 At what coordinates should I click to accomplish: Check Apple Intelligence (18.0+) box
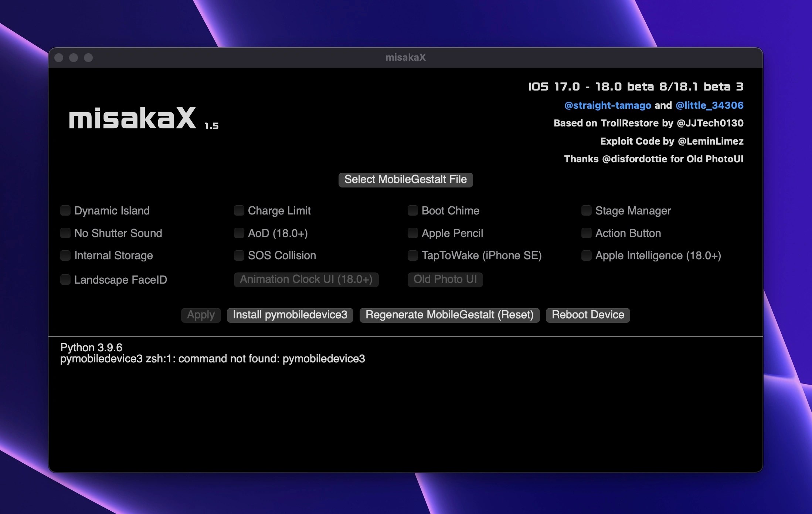click(586, 255)
